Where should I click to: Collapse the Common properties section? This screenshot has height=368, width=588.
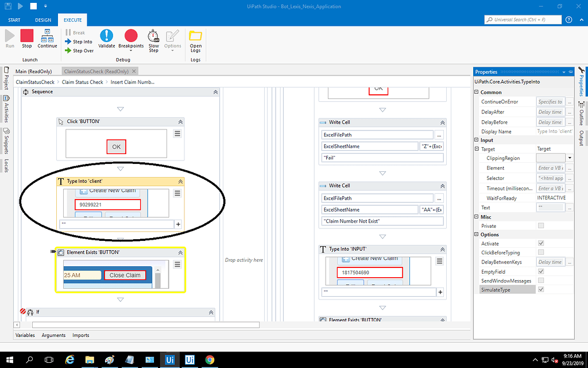(478, 92)
